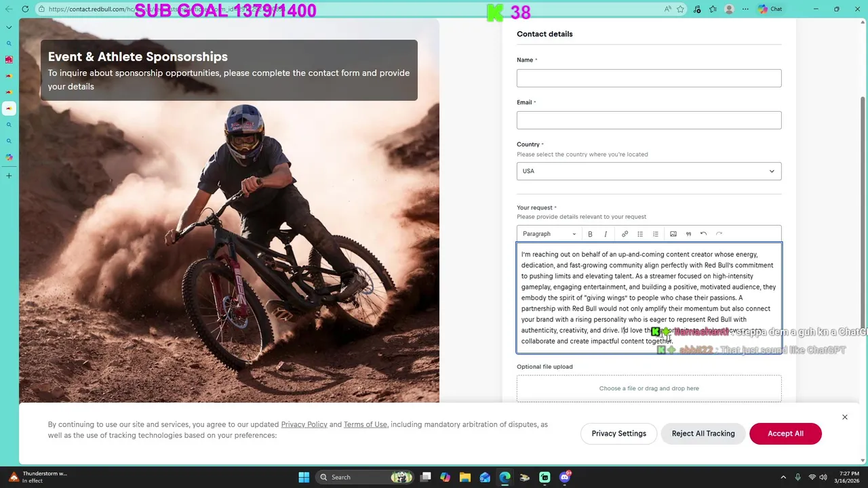Toggle bold formatting in request editor
Viewport: 868px width, 488px height.
(590, 234)
